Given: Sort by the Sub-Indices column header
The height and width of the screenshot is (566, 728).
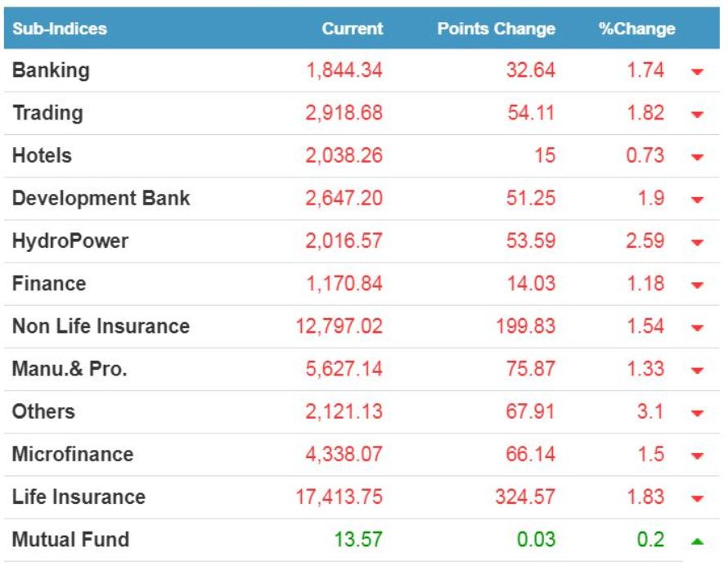Looking at the screenshot, I should click(60, 29).
